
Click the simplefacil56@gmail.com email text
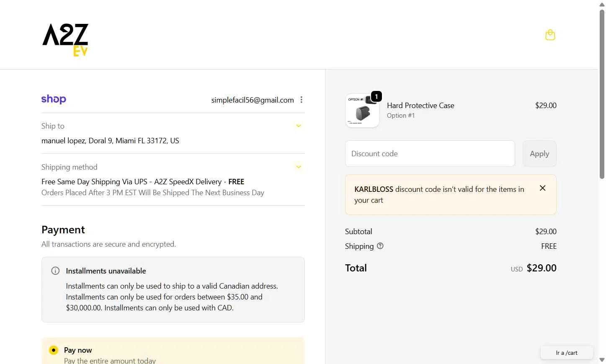(x=253, y=100)
